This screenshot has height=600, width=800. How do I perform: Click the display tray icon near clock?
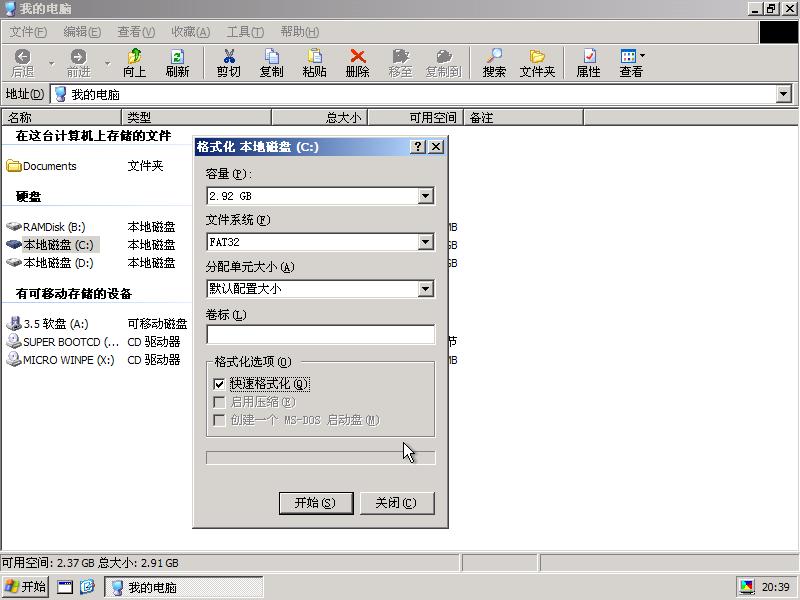[747, 587]
